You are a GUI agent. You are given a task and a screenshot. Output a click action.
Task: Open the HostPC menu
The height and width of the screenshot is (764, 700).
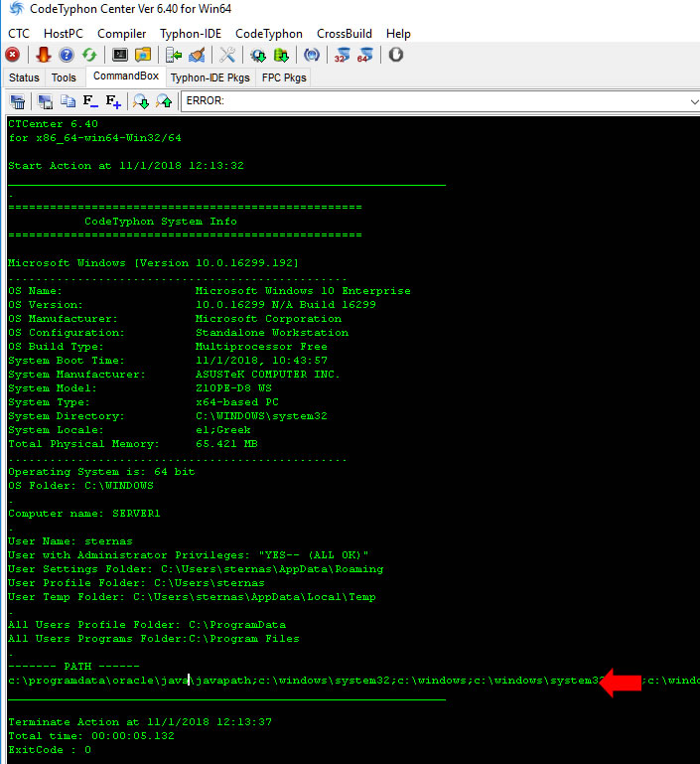tap(64, 34)
